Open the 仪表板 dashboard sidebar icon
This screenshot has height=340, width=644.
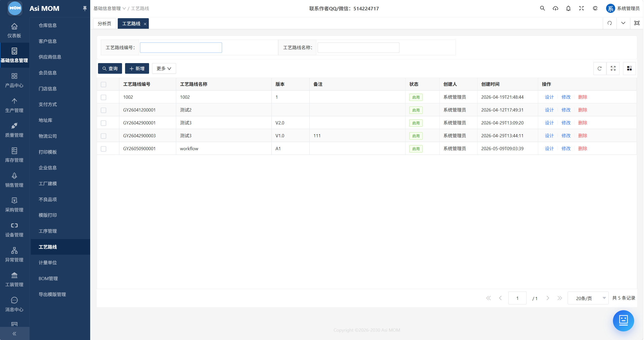(14, 30)
